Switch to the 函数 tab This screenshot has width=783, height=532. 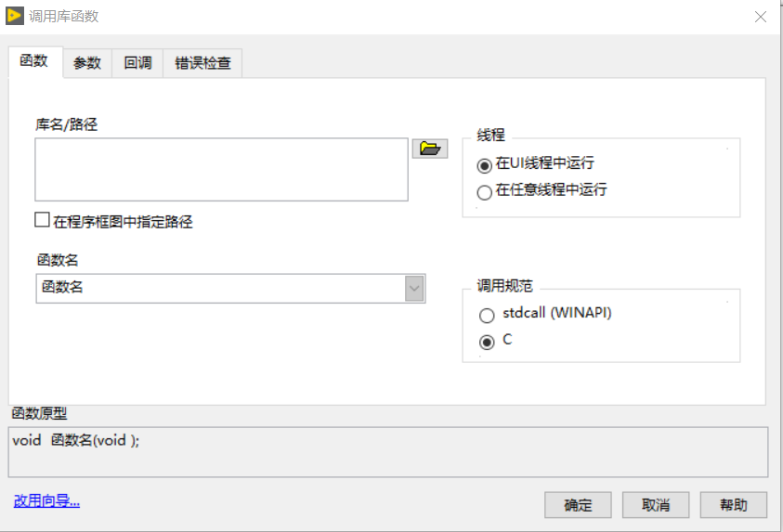point(34,61)
